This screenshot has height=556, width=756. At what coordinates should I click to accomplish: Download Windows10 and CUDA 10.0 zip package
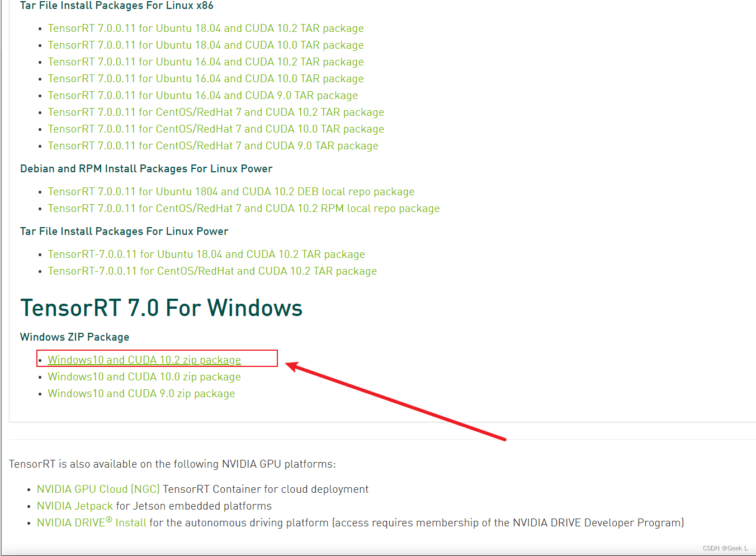[x=144, y=377]
